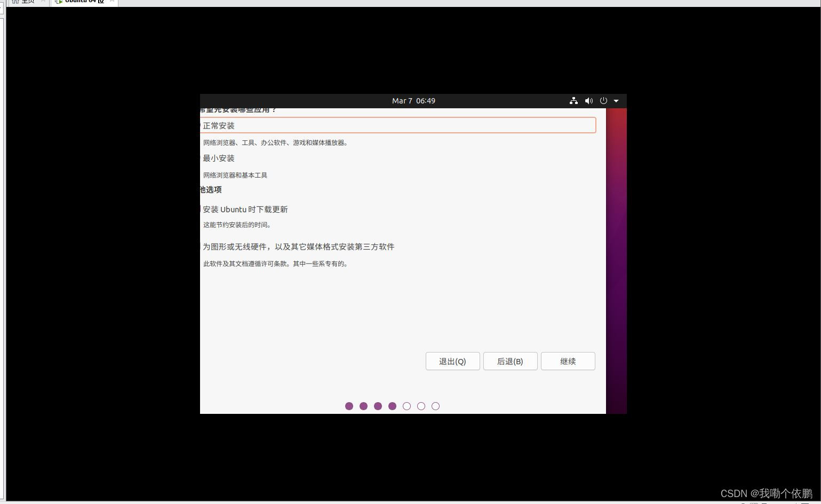This screenshot has width=821, height=504.
Task: Select the 最小安装 minimal installation option
Action: 218,158
